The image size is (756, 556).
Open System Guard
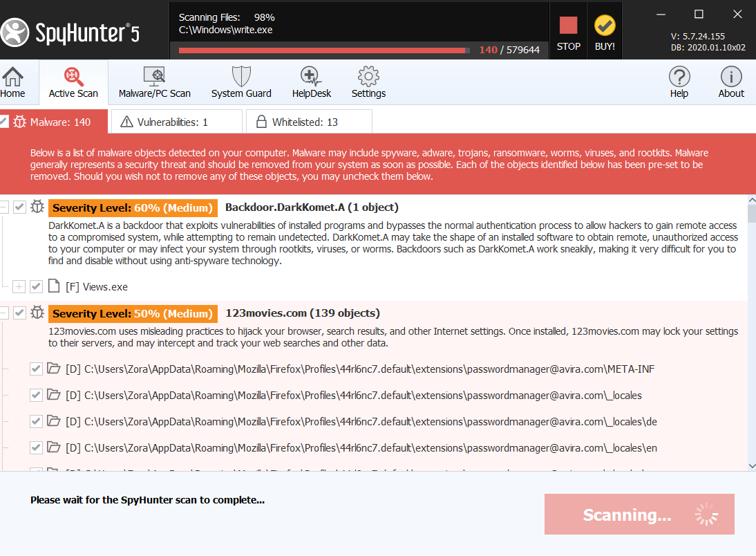[241, 82]
